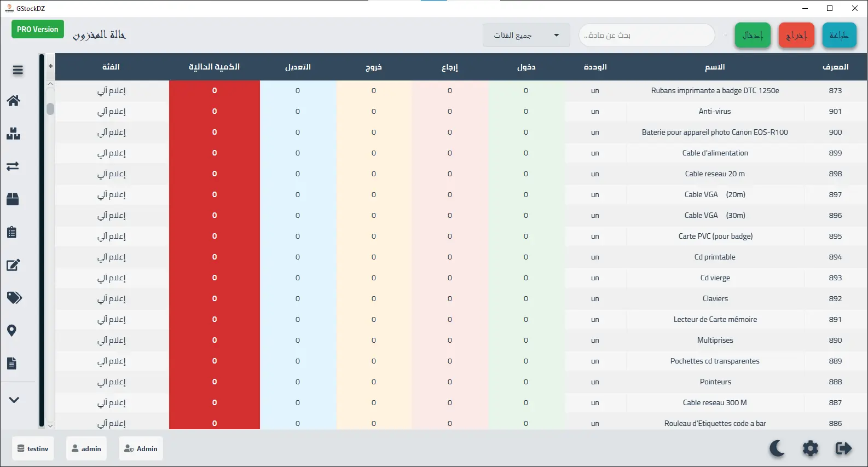Go to the home icon in sidebar
Image resolution: width=868 pixels, height=467 pixels.
coord(14,101)
